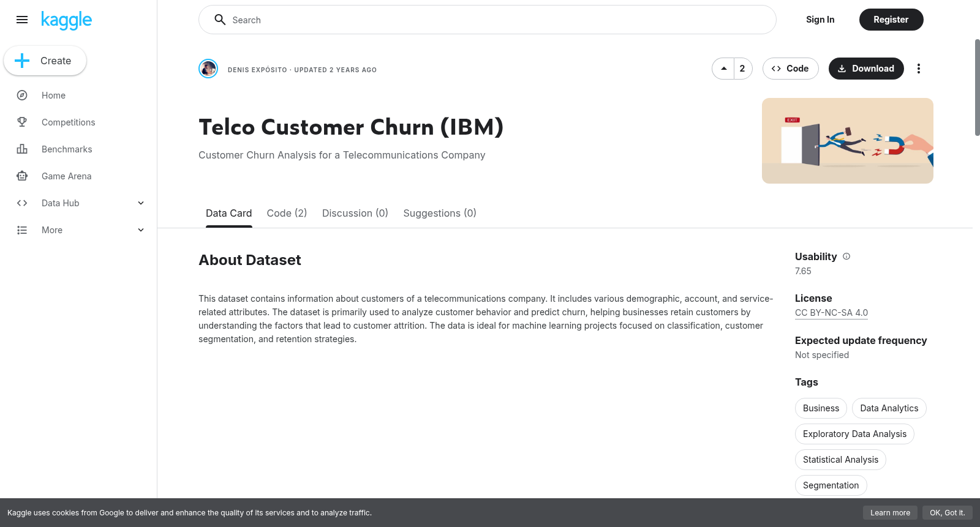Accept cookies with OK, Got it
This screenshot has height=527, width=980.
point(947,513)
